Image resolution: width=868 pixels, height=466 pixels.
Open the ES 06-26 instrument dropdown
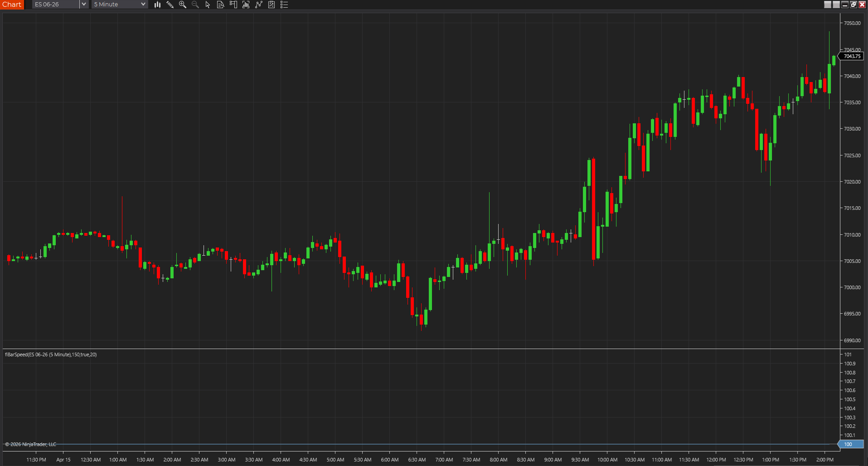[x=54, y=5]
